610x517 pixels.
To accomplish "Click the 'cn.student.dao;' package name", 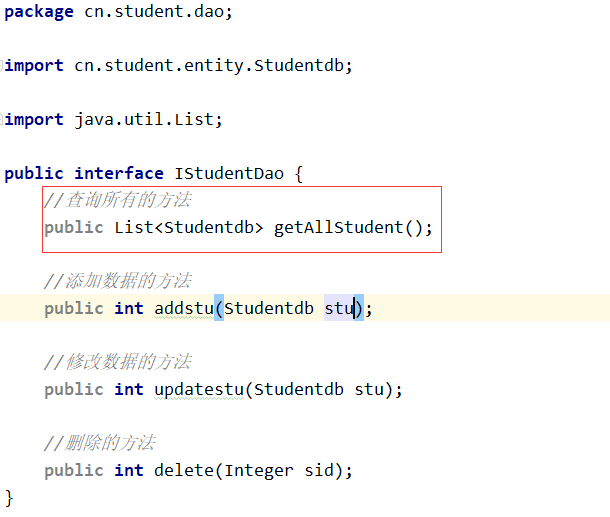I will (x=158, y=11).
